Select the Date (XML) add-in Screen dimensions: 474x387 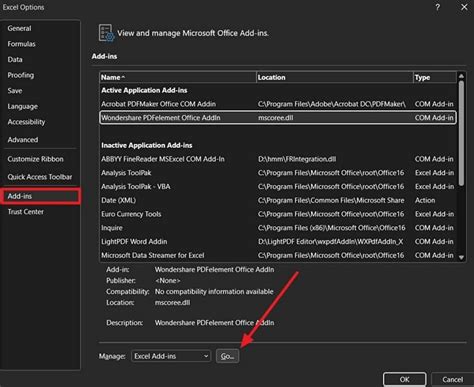click(x=278, y=200)
